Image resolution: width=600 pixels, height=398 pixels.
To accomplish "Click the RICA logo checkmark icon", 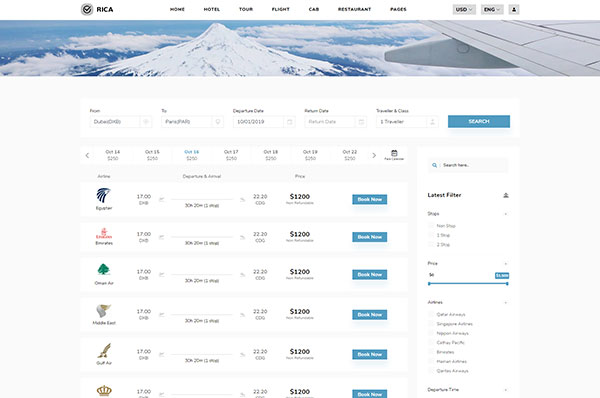I will click(87, 9).
